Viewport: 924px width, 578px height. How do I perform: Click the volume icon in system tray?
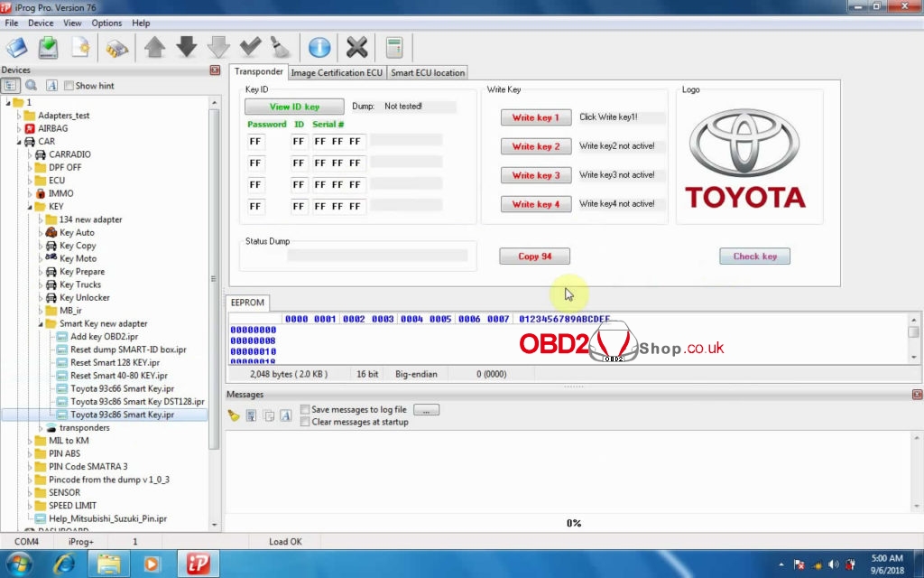coord(833,564)
